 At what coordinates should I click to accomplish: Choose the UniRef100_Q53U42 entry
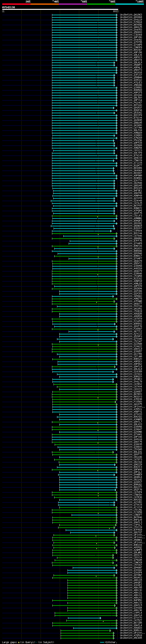pos(131,113)
